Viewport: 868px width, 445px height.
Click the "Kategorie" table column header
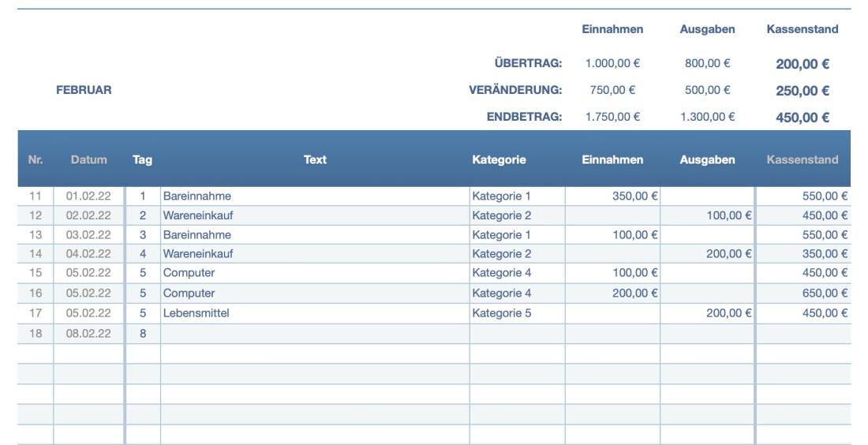click(x=499, y=160)
